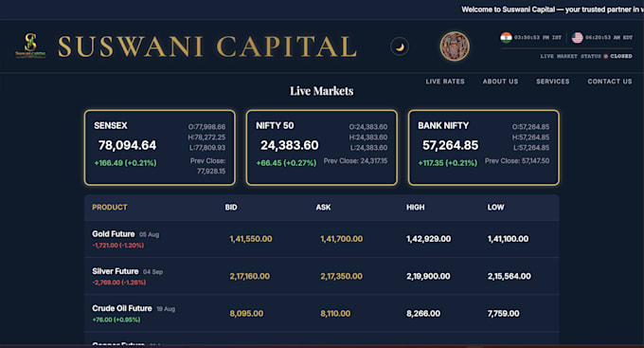Open the NIFTY 50 index card

(x=322, y=148)
